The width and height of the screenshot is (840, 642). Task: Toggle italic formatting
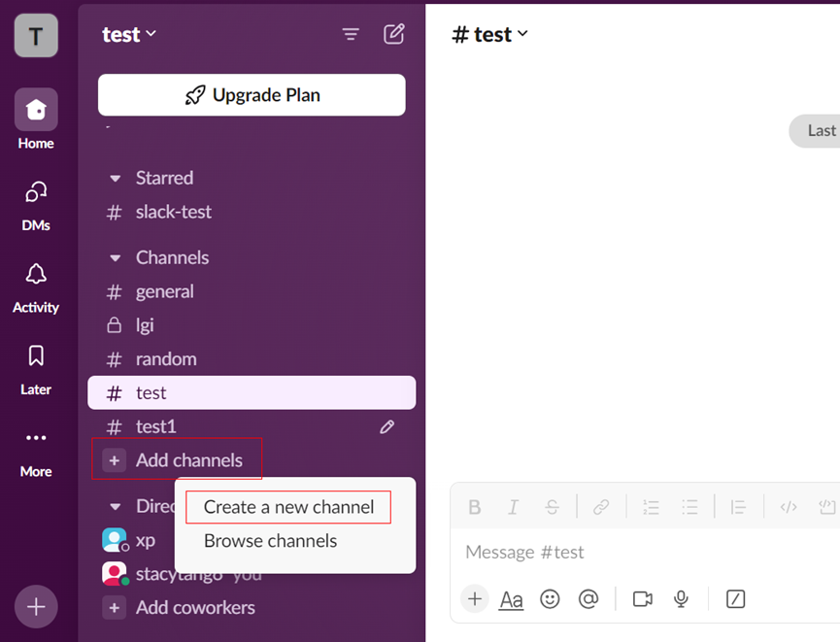tap(513, 507)
